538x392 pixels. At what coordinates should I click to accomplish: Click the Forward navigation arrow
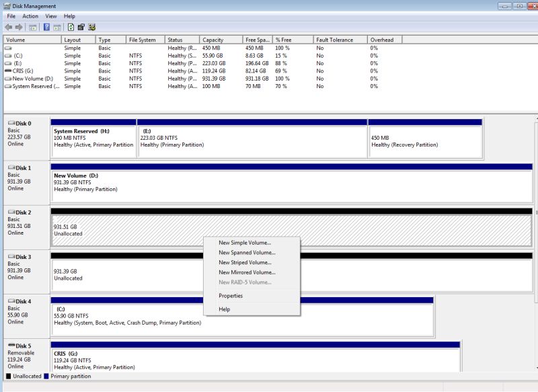tap(18, 28)
